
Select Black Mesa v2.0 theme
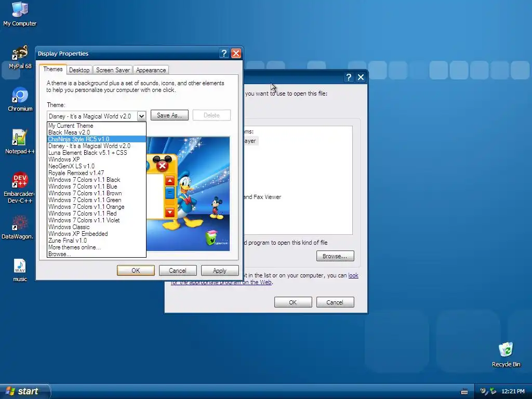[96, 132]
